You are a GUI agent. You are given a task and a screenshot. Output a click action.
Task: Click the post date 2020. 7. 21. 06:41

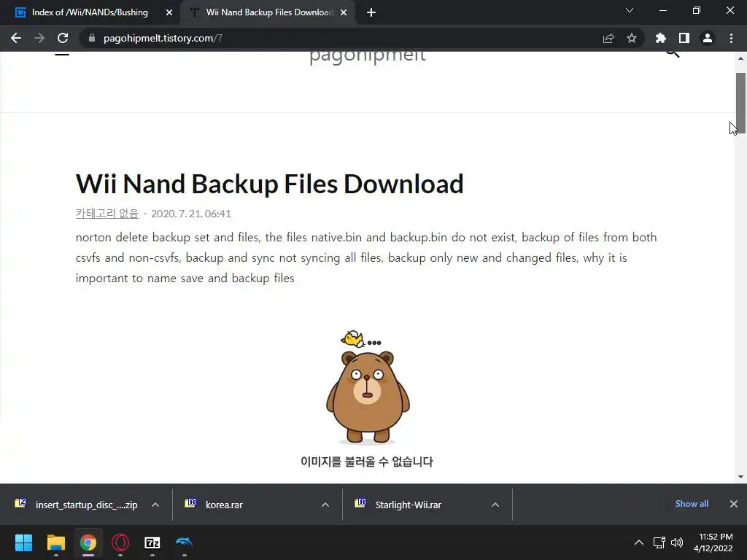[x=191, y=214]
